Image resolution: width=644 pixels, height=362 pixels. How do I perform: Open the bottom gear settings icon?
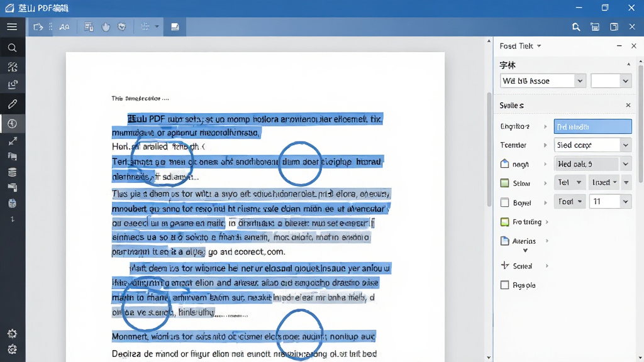(13, 349)
